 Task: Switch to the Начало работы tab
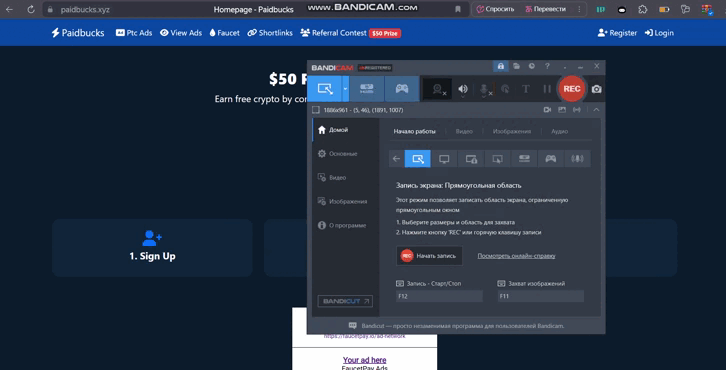[414, 132]
